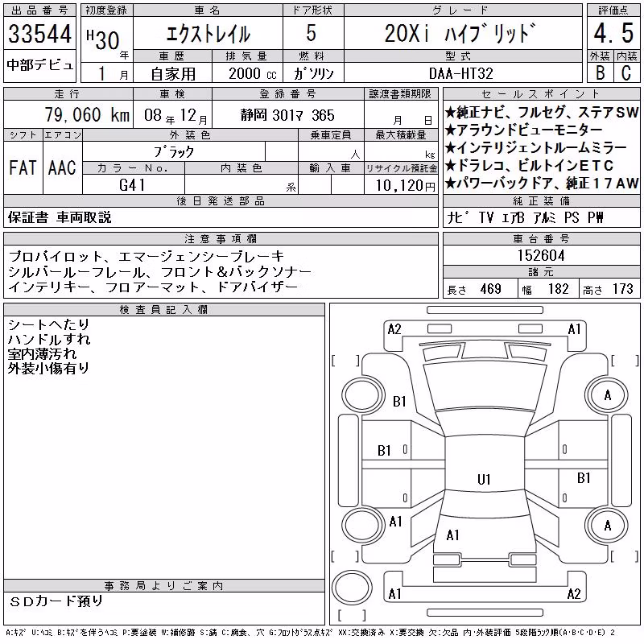Click the inspection date 08年12月
644x644 pixels.
tap(175, 116)
